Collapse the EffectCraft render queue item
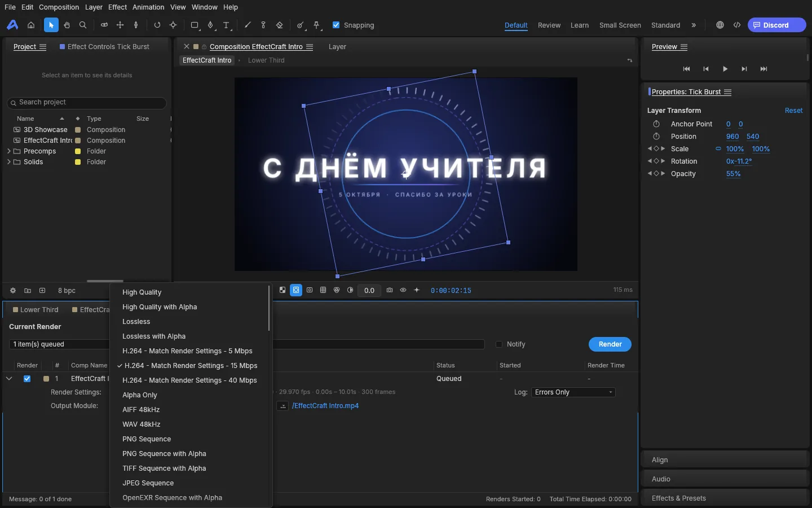 click(9, 379)
